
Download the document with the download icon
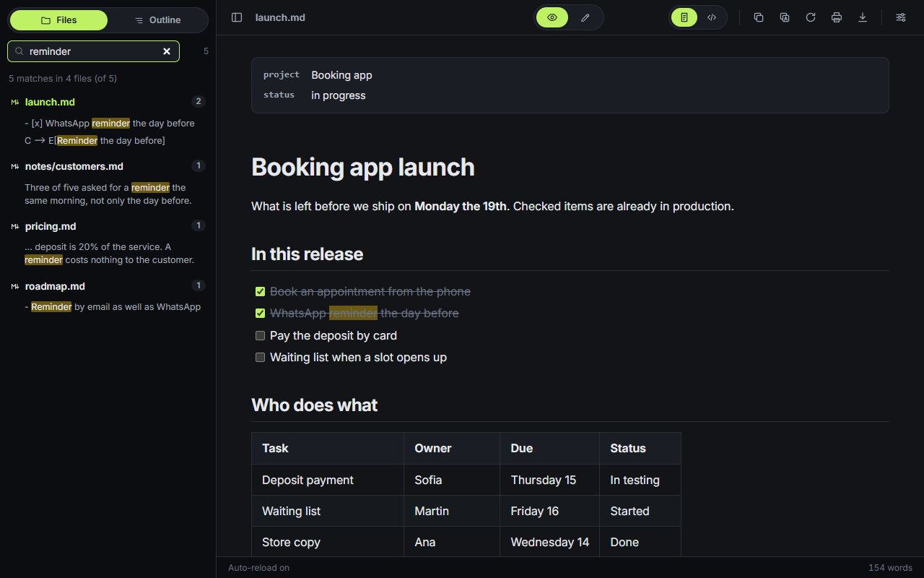[x=863, y=17]
